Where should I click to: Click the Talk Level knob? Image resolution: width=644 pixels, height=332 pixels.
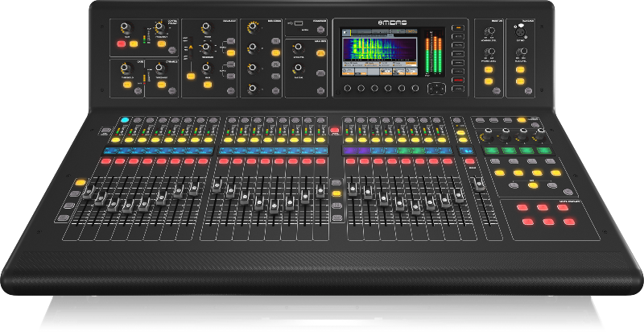pos(521,52)
